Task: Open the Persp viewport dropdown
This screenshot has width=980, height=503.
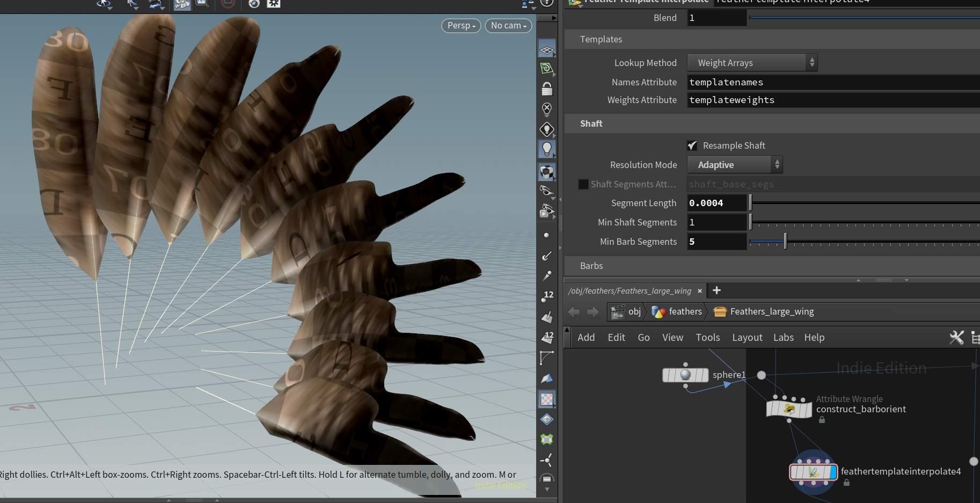Action: click(461, 26)
